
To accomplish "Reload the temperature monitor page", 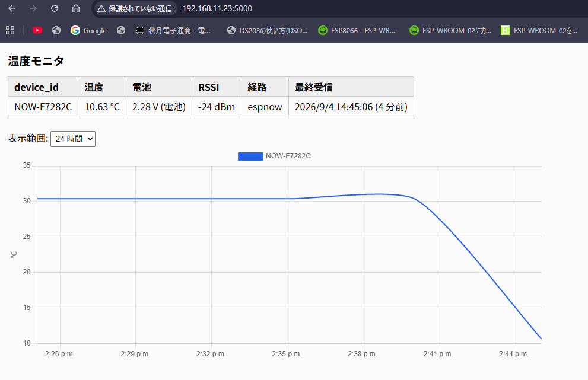I will (55, 8).
